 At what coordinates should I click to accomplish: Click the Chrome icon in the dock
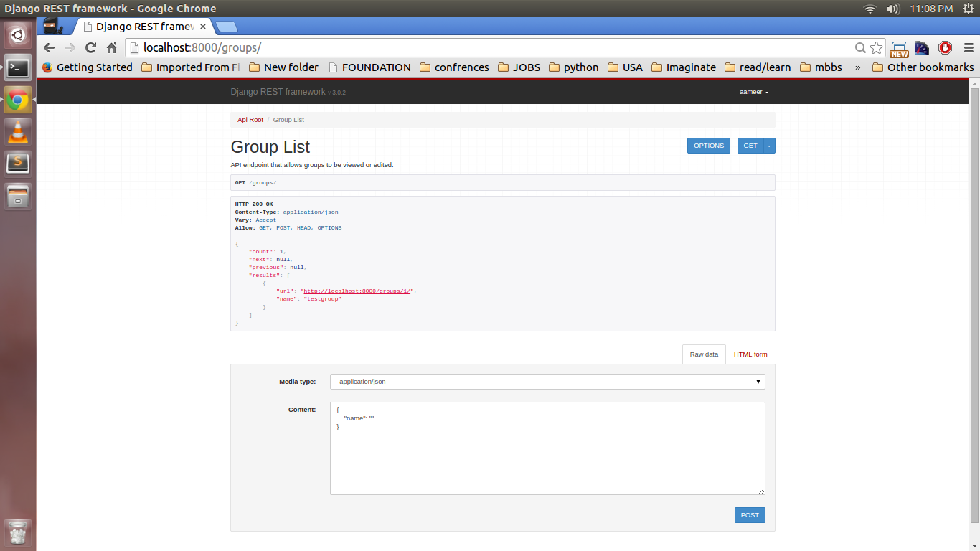point(18,101)
